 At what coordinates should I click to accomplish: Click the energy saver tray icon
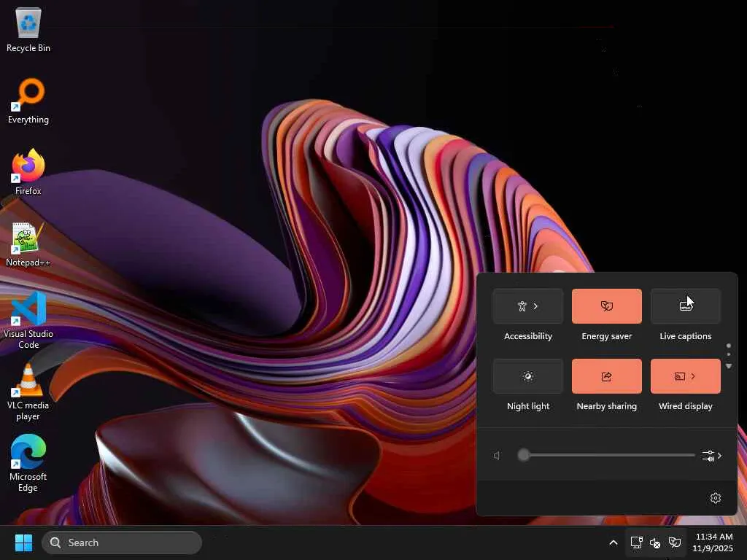point(674,542)
